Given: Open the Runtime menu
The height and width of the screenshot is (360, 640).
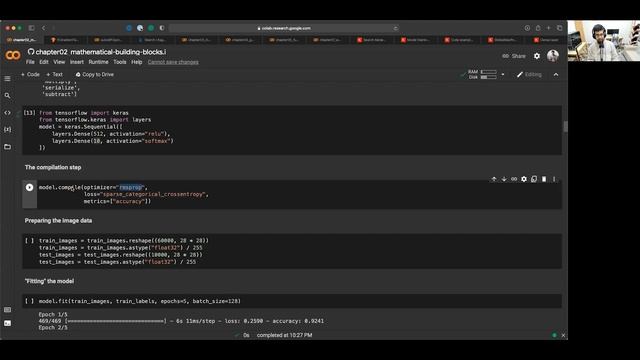Looking at the screenshot, I should point(98,62).
